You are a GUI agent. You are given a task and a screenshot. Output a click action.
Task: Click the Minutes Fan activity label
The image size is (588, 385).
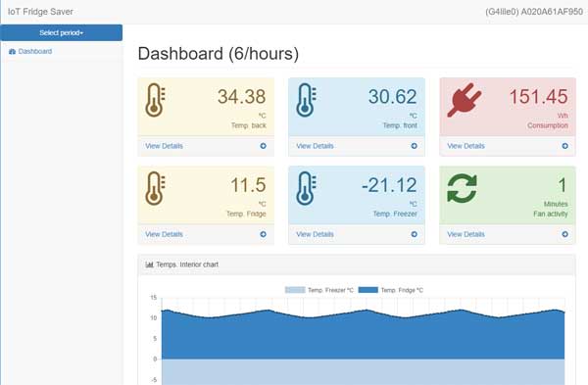click(551, 209)
